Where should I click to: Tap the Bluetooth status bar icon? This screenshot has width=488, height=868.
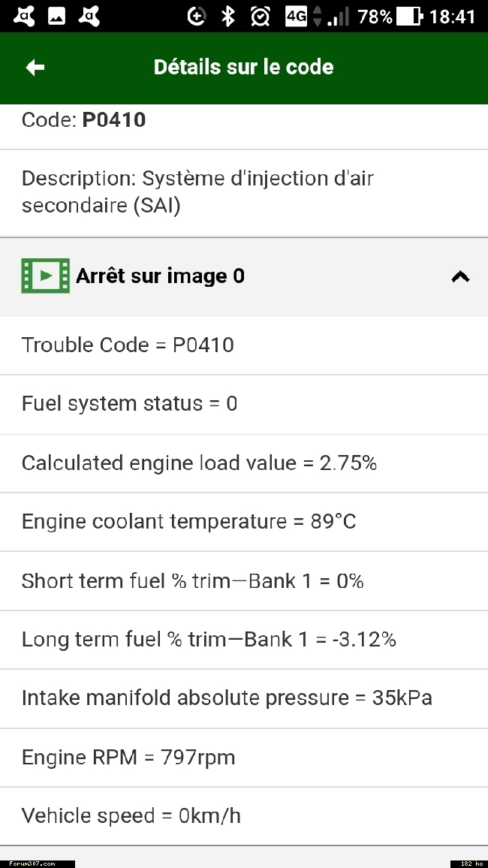[x=227, y=16]
